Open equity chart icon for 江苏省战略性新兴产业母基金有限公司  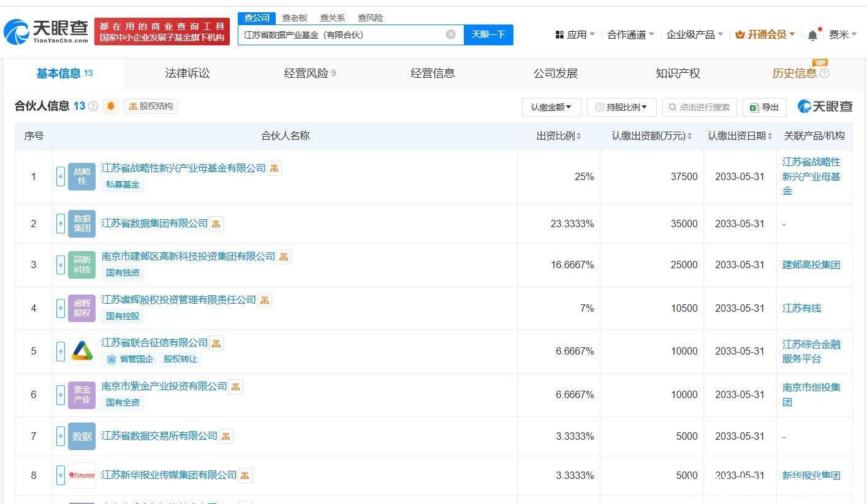pyautogui.click(x=274, y=168)
